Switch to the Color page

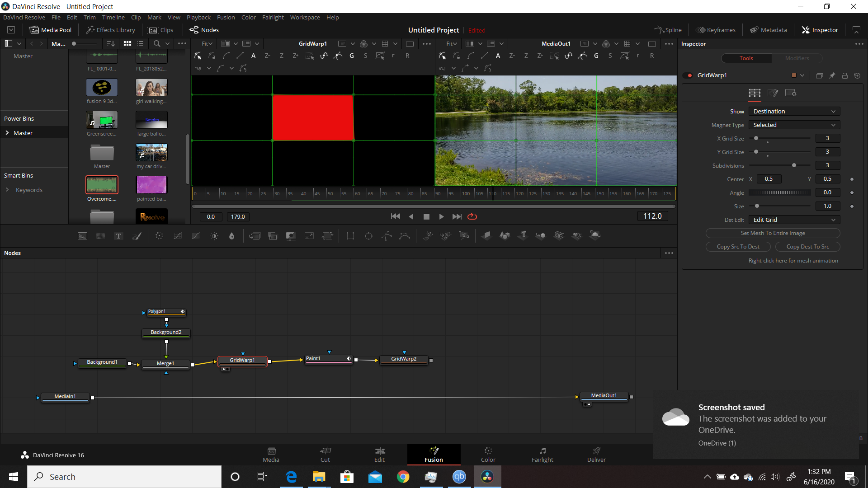[488, 455]
